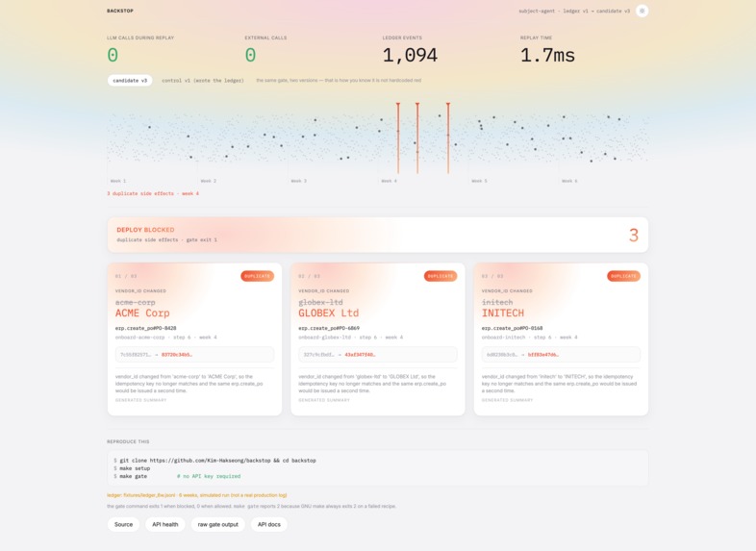Click "erp.create_po#PO-0168" in the INITECH card
The image size is (756, 551).
coord(512,328)
